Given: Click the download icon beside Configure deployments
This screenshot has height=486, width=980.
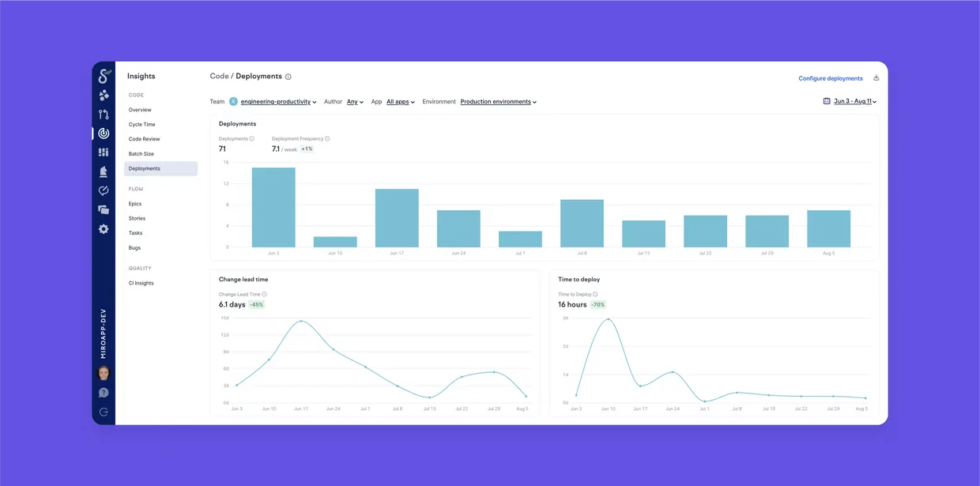Looking at the screenshot, I should 876,78.
